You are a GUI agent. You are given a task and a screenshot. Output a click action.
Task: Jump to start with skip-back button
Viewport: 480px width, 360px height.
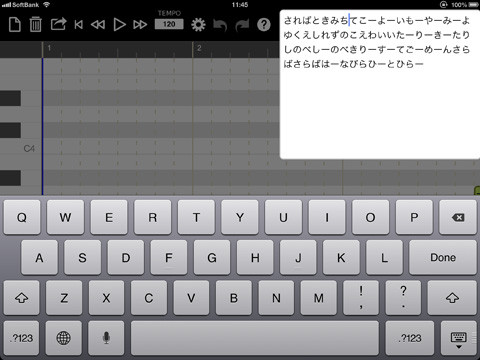[x=79, y=25]
